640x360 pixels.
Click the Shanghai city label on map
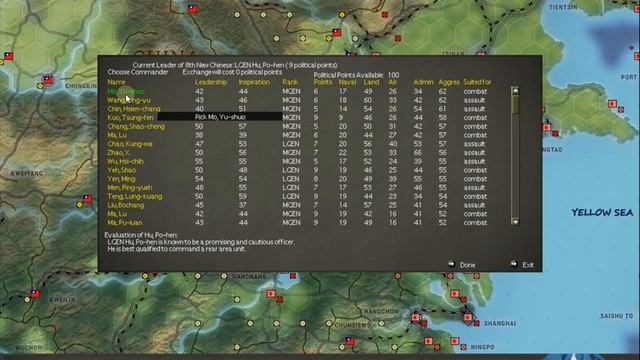tap(500, 323)
